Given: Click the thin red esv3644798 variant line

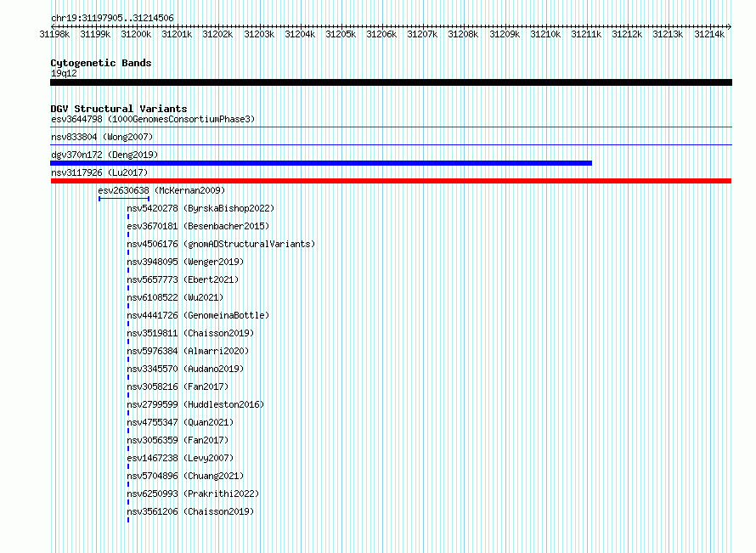Looking at the screenshot, I should coord(391,127).
